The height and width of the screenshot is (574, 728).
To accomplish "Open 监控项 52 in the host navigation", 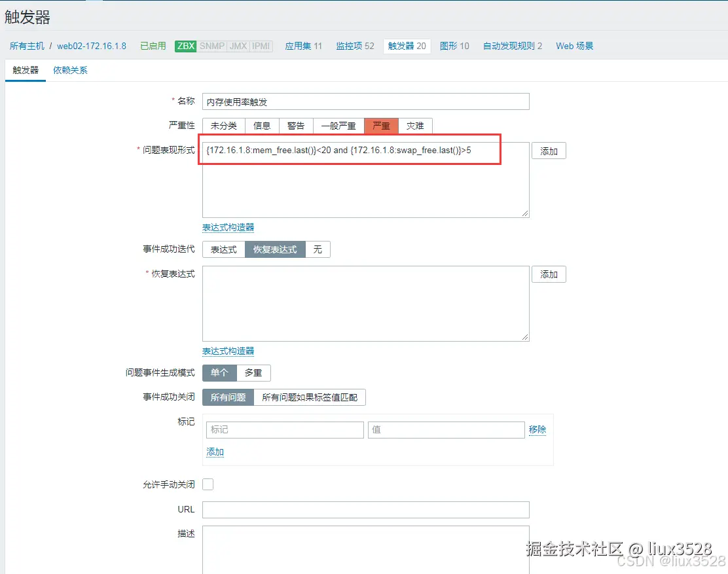I will coord(355,46).
